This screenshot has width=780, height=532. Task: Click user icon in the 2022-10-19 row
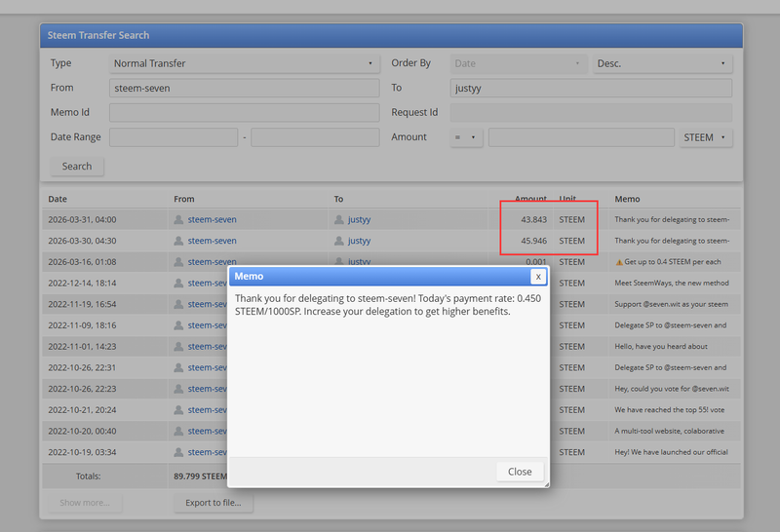pos(178,452)
